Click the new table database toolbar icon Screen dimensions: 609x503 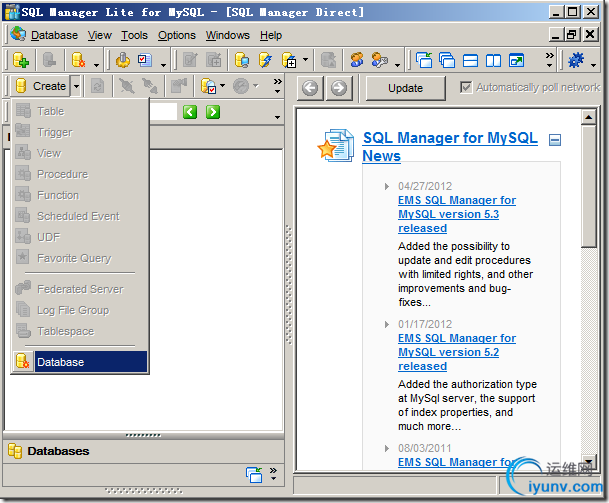pos(289,60)
